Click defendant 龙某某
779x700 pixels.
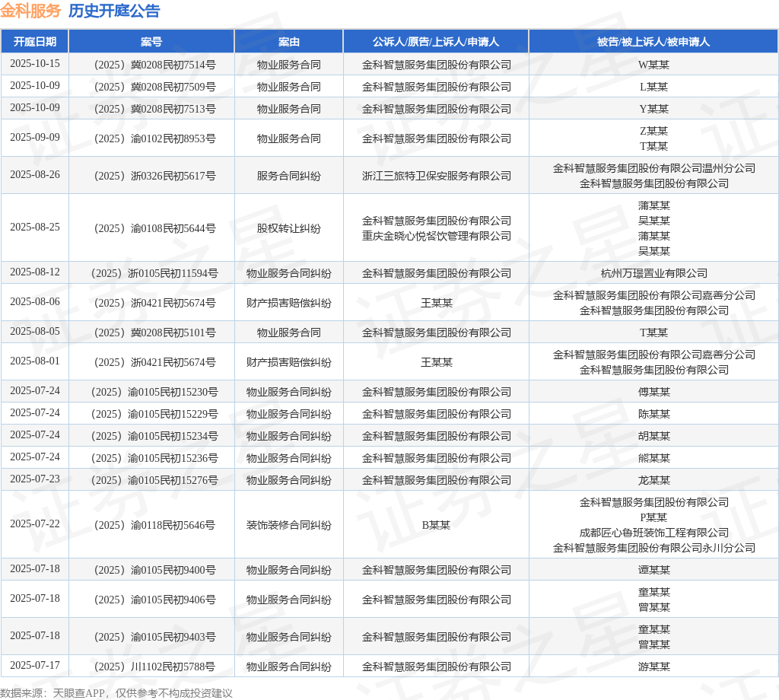653,480
